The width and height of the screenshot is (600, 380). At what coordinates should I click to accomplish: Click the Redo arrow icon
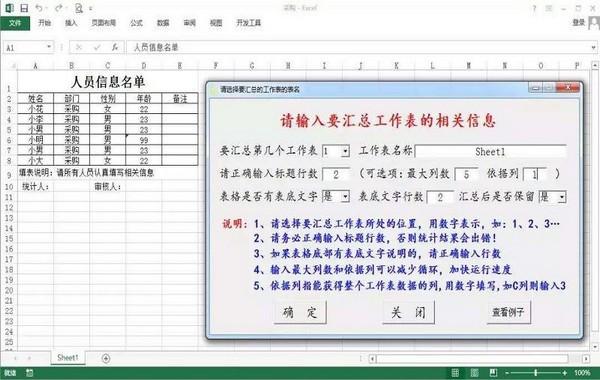[x=59, y=8]
